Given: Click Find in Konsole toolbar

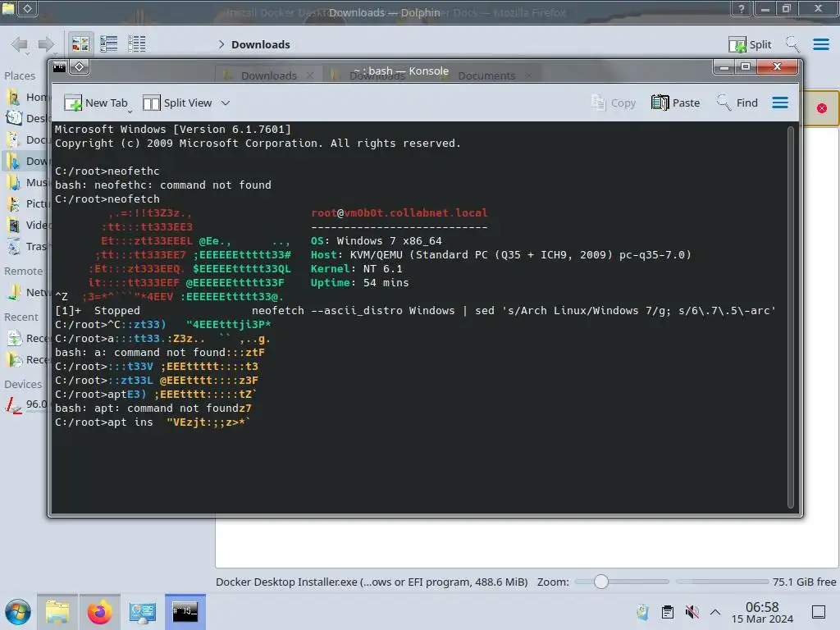Looking at the screenshot, I should (737, 103).
